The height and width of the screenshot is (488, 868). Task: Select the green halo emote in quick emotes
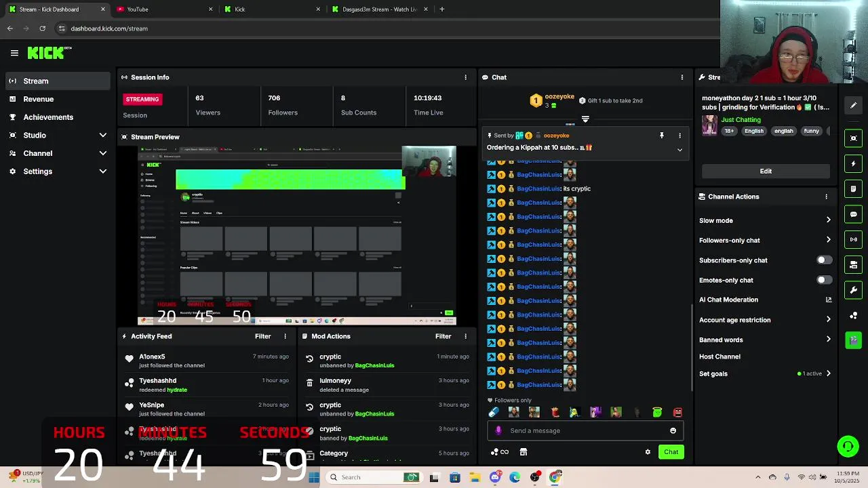[656, 412]
